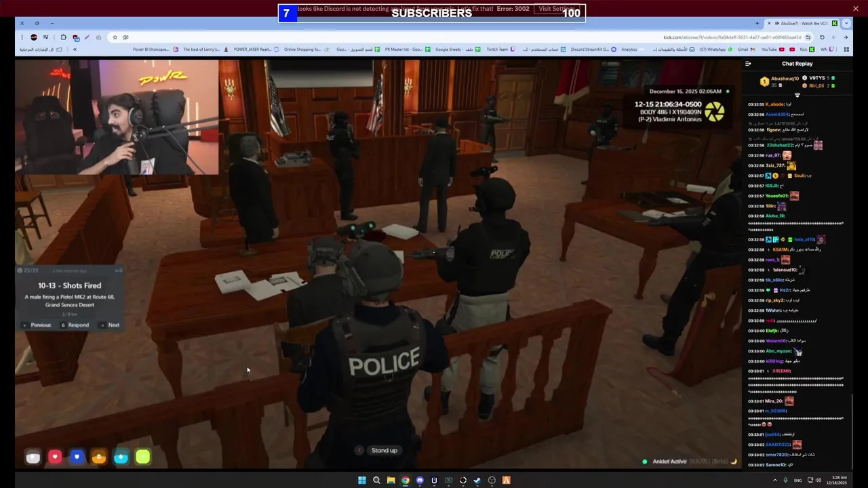The height and width of the screenshot is (488, 868).
Task: Click the blue shield icon in game HUD
Action: 77,457
